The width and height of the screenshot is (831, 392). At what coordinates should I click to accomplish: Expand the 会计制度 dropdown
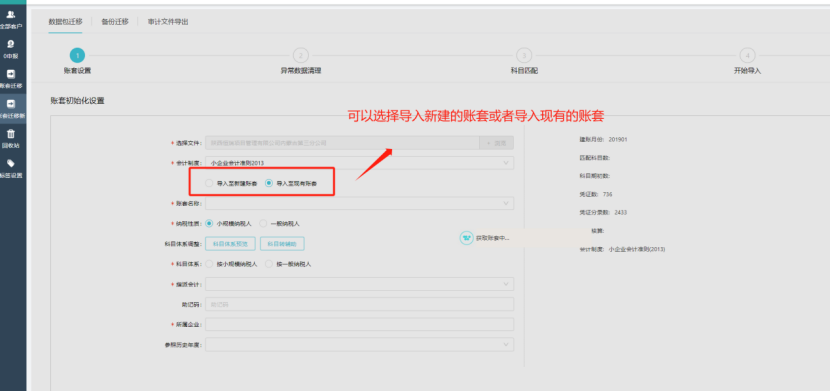click(359, 163)
